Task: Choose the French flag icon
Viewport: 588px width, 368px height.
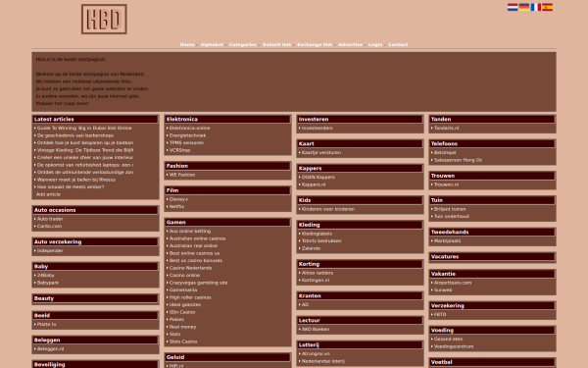Action: tap(535, 7)
